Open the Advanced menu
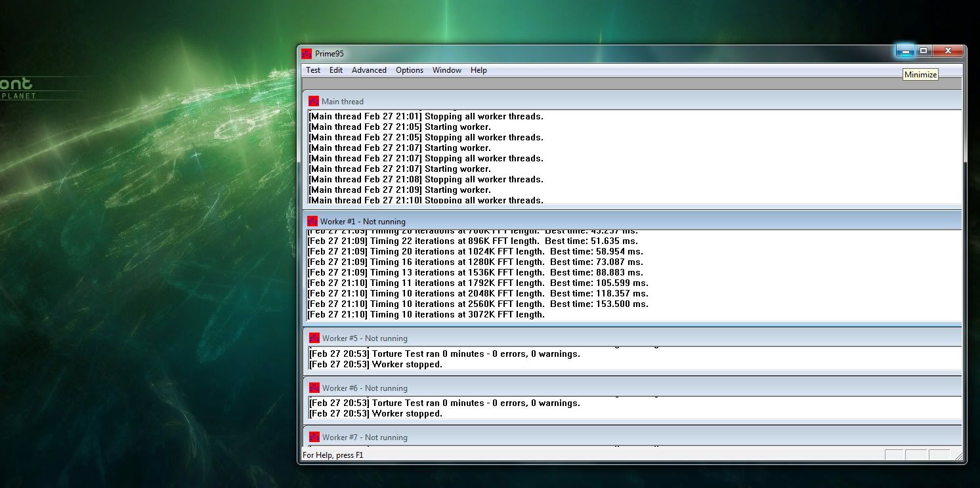The width and height of the screenshot is (980, 488). 369,70
